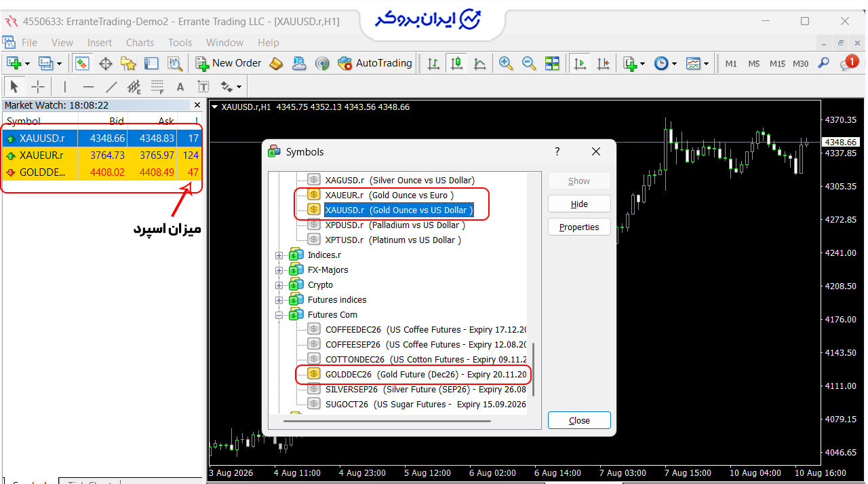Select the Text tool

pyautogui.click(x=180, y=87)
